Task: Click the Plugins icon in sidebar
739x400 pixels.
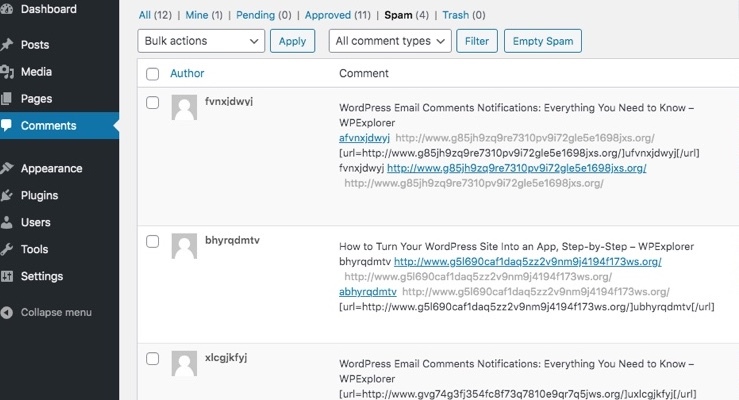Action: pyautogui.click(x=7, y=195)
